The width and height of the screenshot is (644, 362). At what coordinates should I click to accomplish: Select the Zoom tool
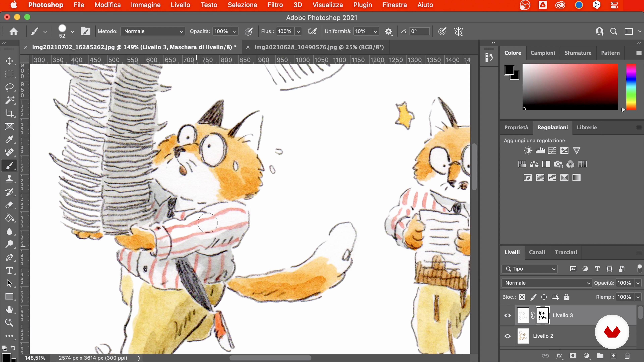pyautogui.click(x=10, y=323)
